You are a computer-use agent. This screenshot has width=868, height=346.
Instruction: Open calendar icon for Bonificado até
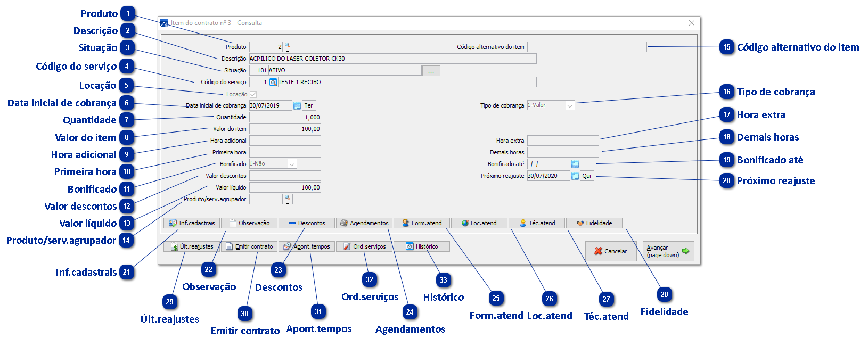(575, 164)
